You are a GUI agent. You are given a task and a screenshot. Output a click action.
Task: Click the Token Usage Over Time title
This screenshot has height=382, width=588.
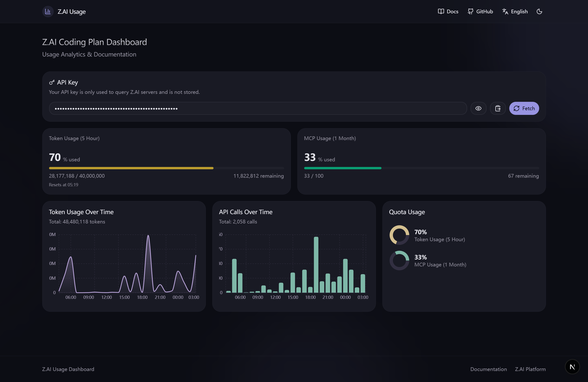(x=81, y=212)
